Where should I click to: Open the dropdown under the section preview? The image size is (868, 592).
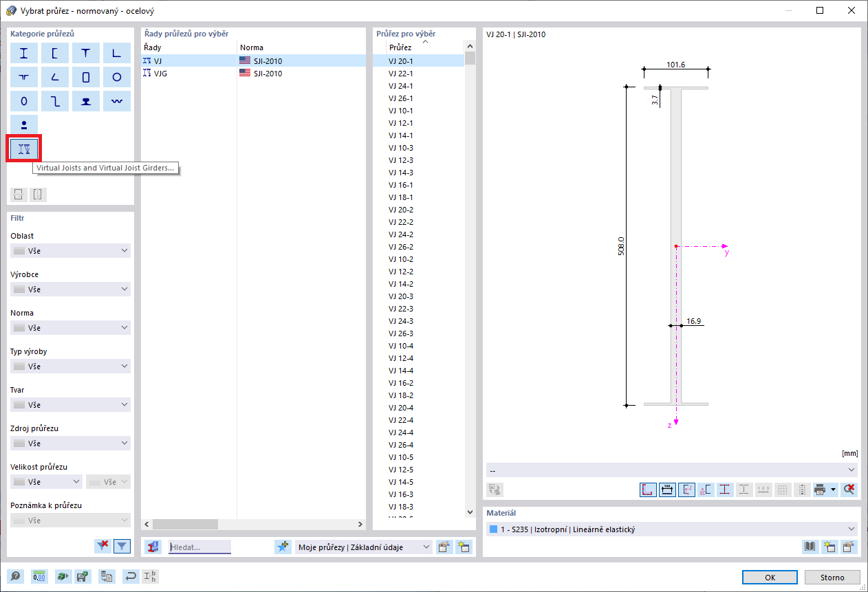pos(672,470)
